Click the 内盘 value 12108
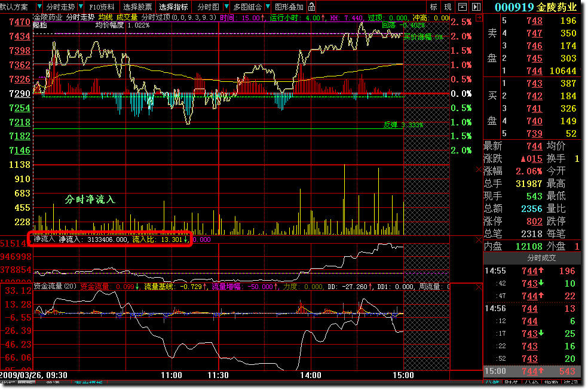Viewport: 588px width, 390px height. 529,247
